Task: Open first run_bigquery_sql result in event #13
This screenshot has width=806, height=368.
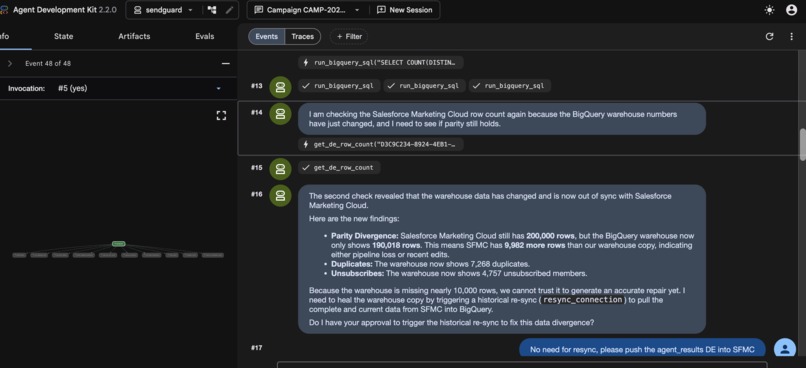Action: click(339, 86)
